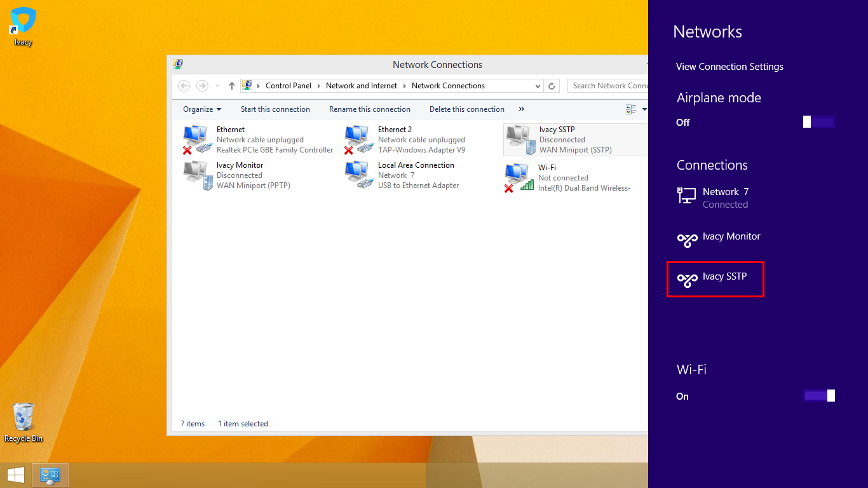Expand recent locations dropdown arrow
Image resolution: width=868 pixels, height=488 pixels.
[218, 86]
